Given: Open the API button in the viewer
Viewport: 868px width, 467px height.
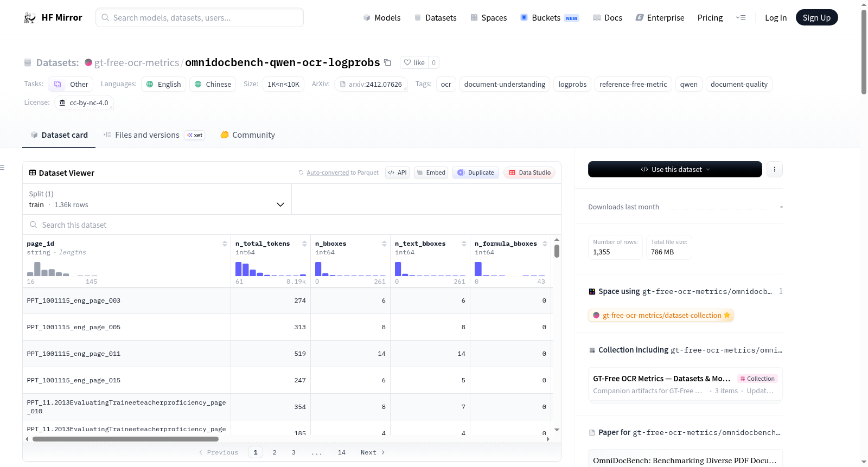Looking at the screenshot, I should click(397, 172).
